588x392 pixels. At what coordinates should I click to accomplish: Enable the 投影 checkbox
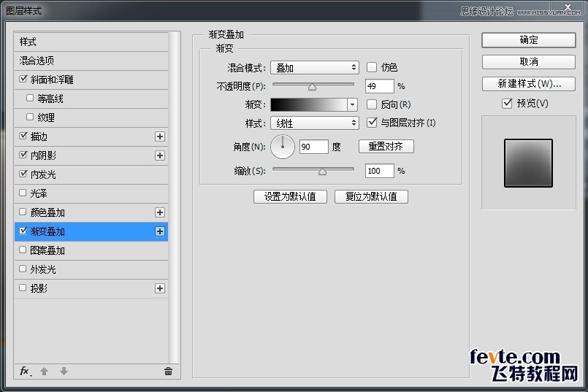click(23, 288)
